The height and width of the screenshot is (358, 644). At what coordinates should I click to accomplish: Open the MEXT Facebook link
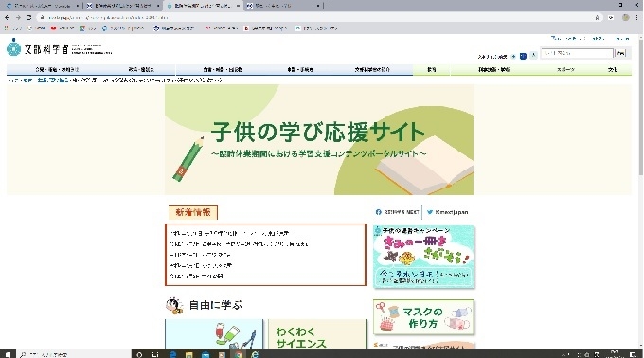(397, 212)
